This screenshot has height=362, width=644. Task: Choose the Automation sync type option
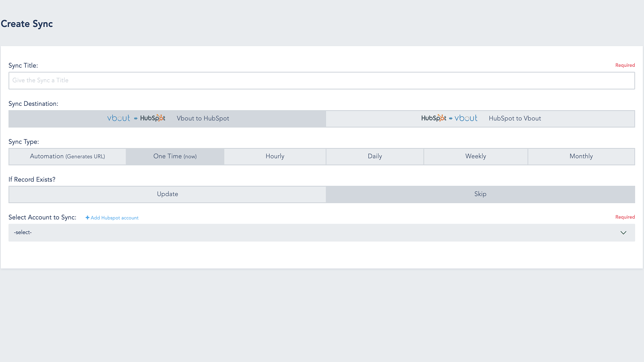[67, 156]
